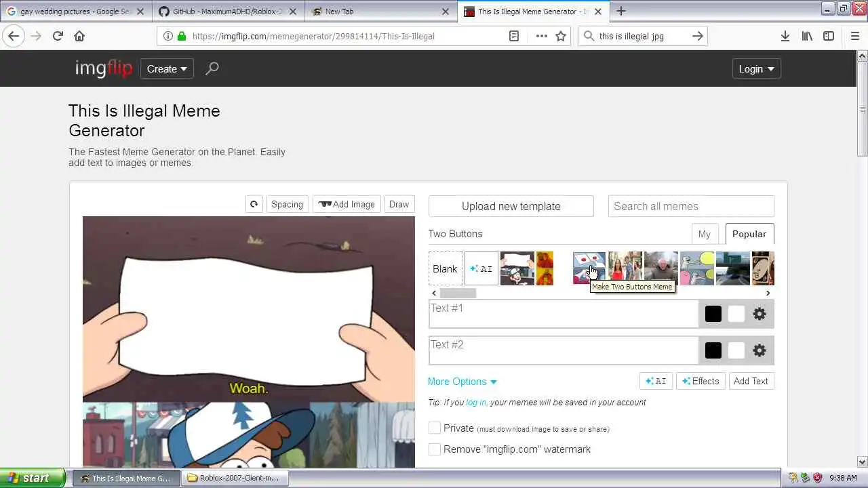Pick Text #1 white outline color
The height and width of the screenshot is (488, 868).
click(x=736, y=314)
